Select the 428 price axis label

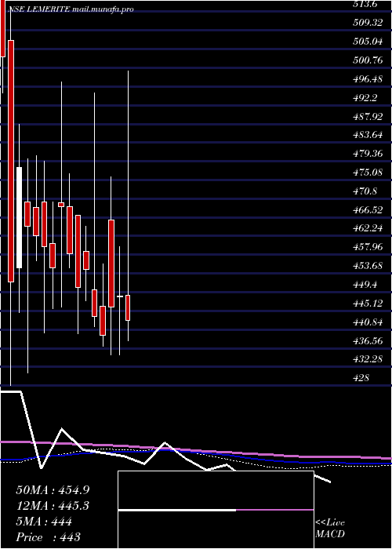[361, 378]
